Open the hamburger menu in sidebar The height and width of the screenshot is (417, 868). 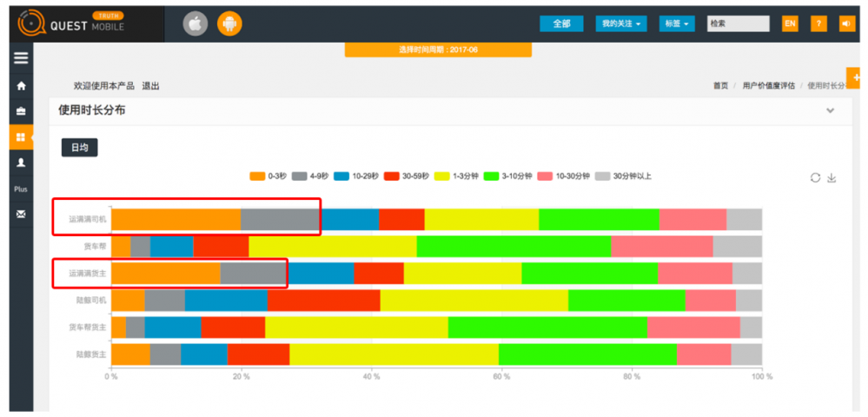pos(21,58)
